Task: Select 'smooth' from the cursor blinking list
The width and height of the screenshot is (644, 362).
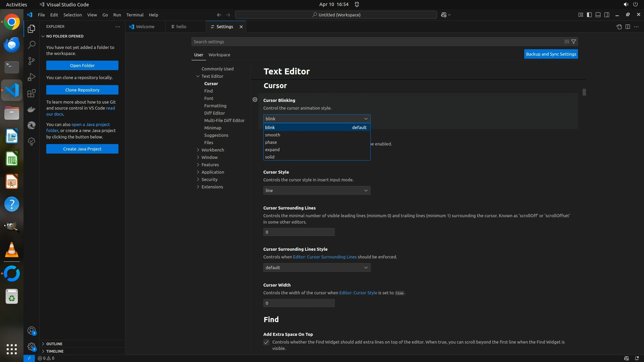Action: tap(272, 135)
